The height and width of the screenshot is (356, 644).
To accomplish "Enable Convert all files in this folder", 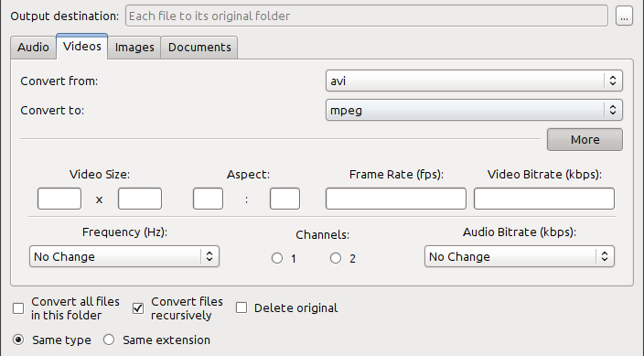I will pyautogui.click(x=18, y=308).
